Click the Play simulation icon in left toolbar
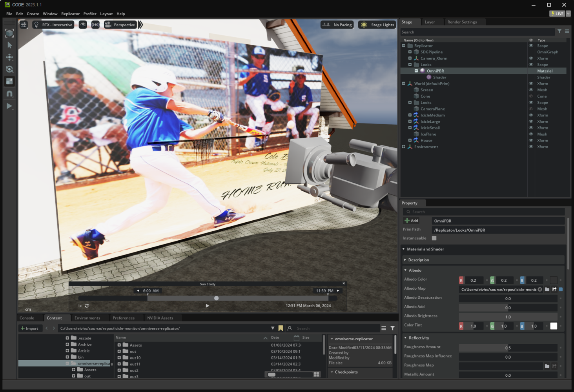 click(x=9, y=106)
